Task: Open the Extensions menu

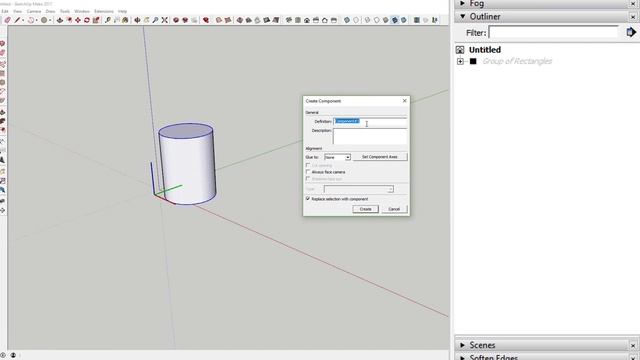Action: click(104, 11)
